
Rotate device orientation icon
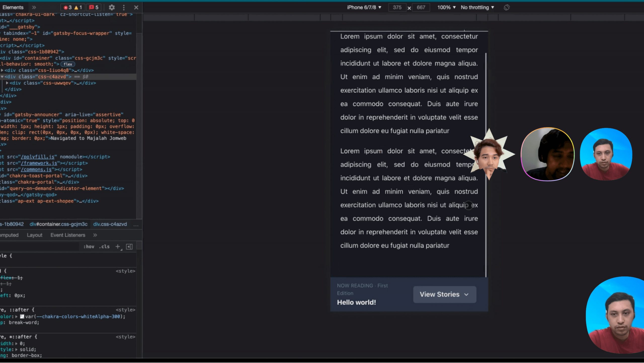507,7
